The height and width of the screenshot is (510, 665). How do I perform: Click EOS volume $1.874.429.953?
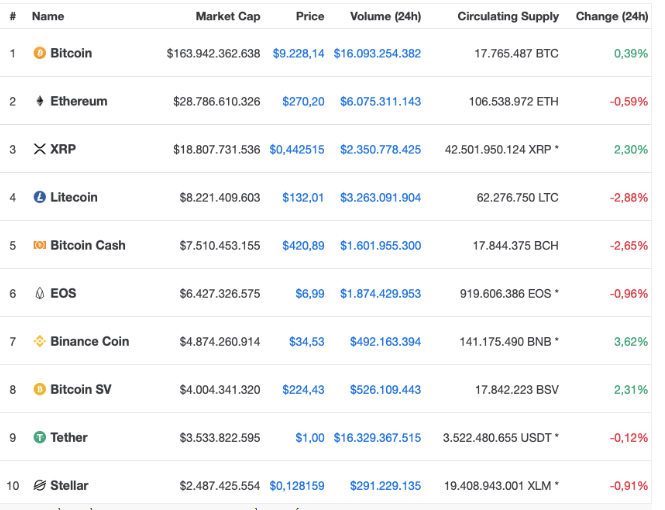380,293
